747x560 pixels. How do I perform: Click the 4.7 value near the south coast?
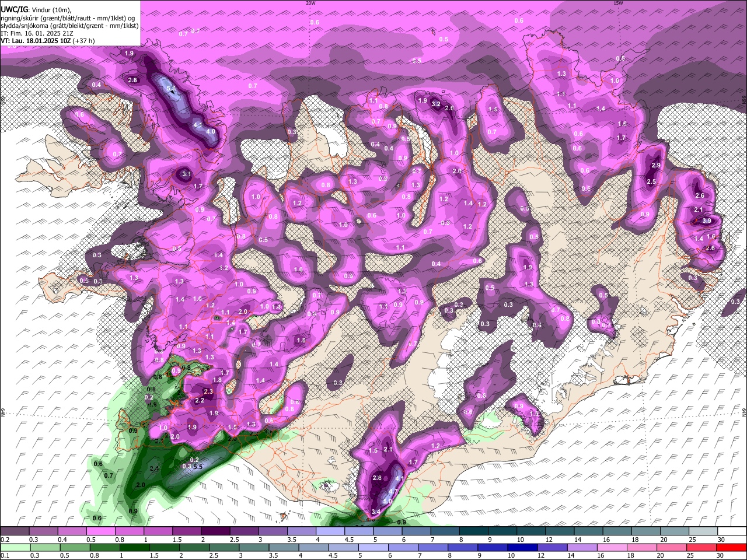(393, 491)
